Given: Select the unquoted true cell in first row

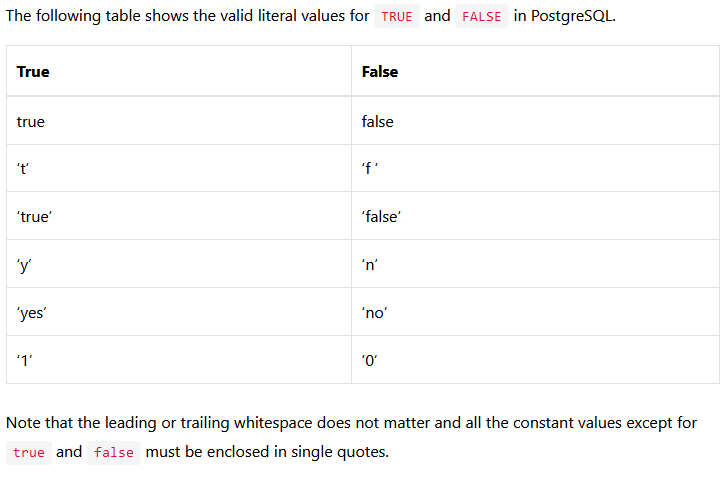Looking at the screenshot, I should point(31,121).
